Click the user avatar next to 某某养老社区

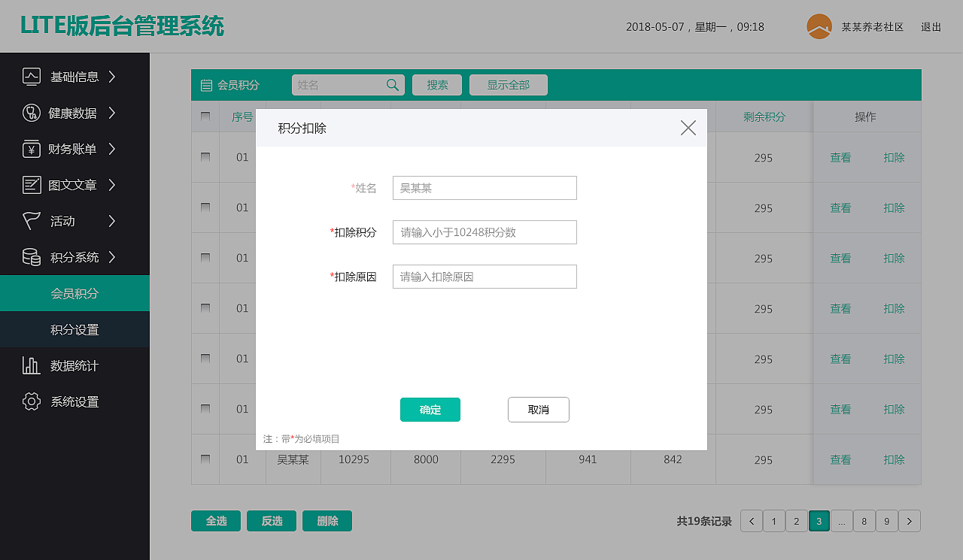pos(819,26)
